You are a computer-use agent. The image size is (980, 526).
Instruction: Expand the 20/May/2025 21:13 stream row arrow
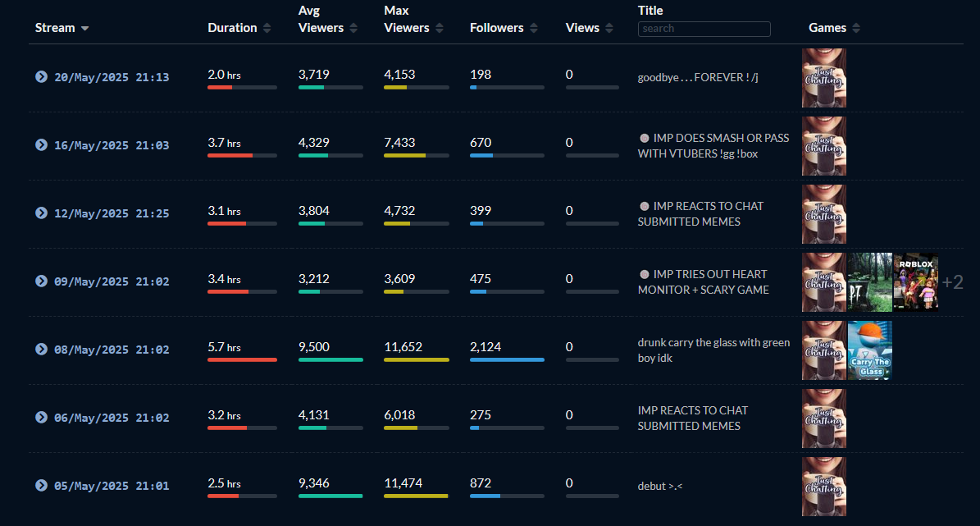(x=41, y=77)
